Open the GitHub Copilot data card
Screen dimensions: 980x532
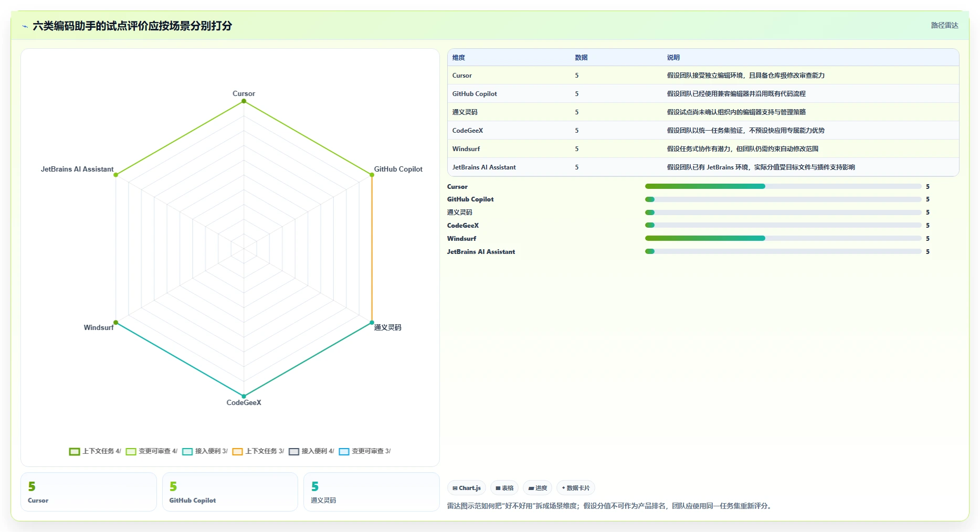[230, 492]
